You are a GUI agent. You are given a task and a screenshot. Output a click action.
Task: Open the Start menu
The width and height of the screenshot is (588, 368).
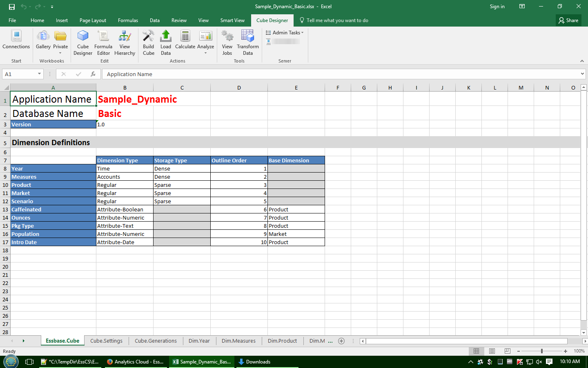tap(11, 362)
